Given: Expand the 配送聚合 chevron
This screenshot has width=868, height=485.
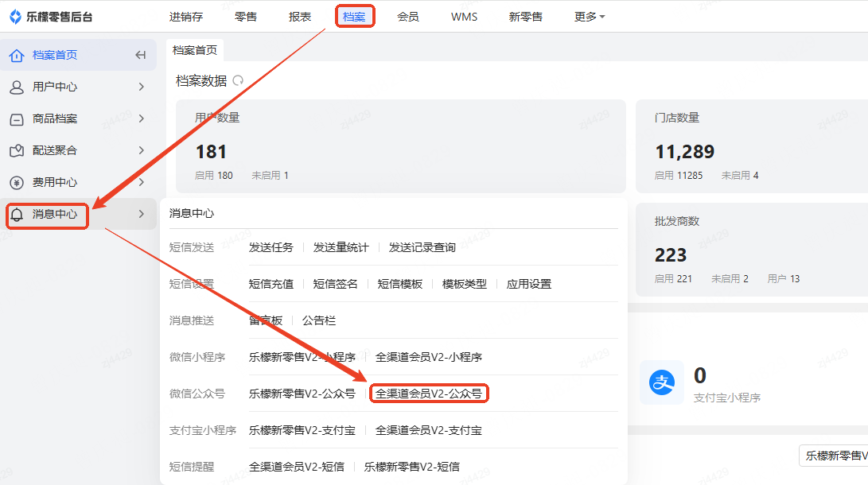Looking at the screenshot, I should coord(141,150).
